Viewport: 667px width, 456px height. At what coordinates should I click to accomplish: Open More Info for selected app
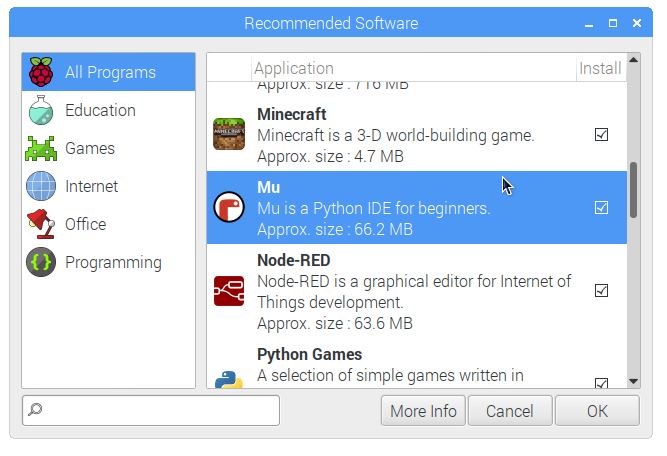click(x=423, y=411)
